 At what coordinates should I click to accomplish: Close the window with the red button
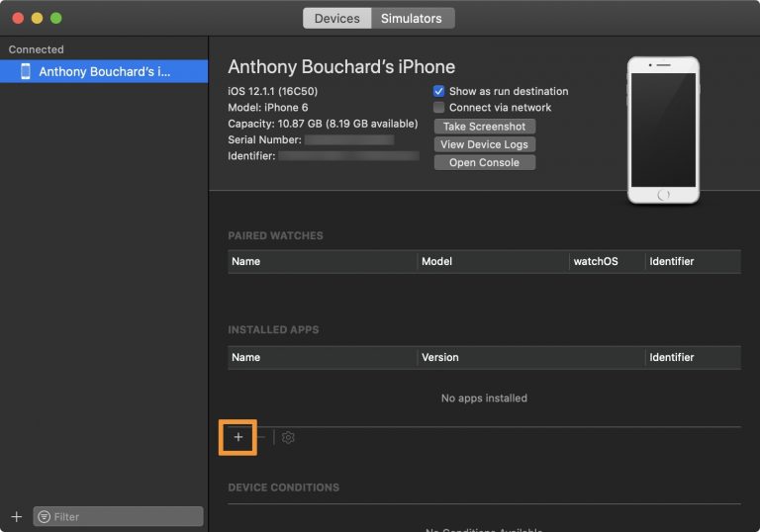18,18
